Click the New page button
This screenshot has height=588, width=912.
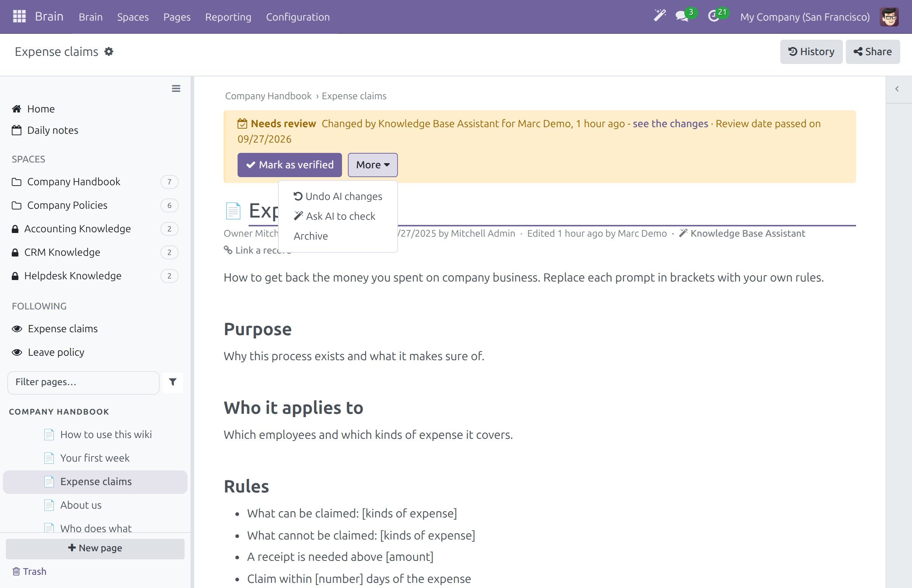coord(95,548)
